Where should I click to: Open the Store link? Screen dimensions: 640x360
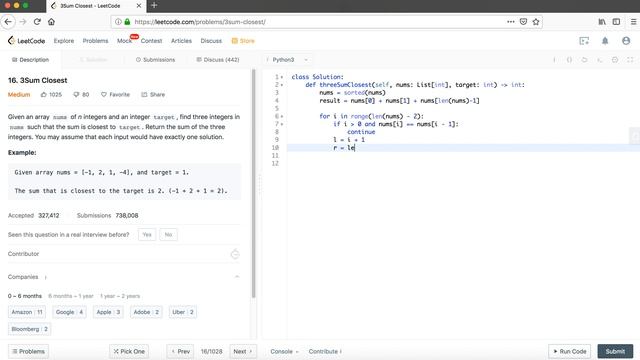click(x=243, y=41)
